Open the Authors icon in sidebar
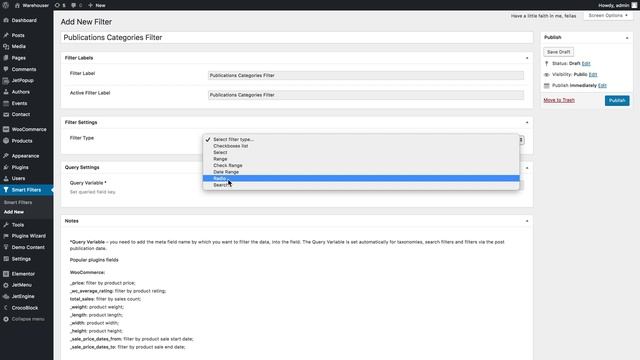 [6, 92]
